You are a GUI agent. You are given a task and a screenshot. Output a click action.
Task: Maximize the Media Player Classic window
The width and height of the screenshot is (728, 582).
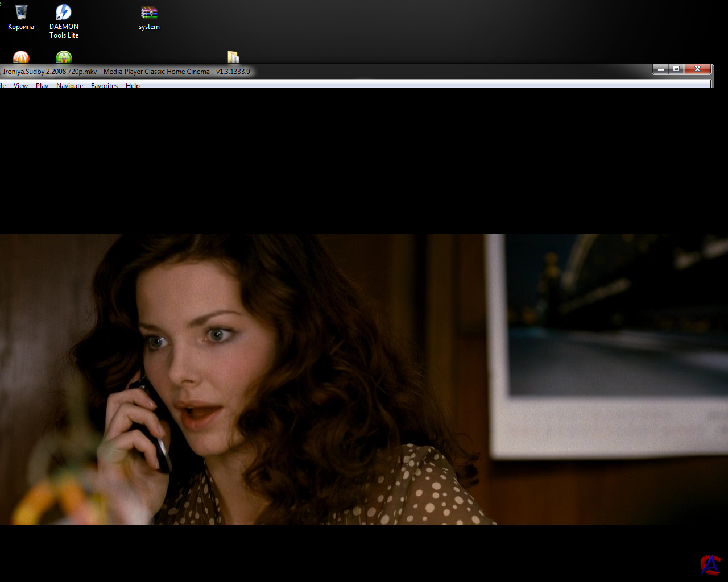pos(676,69)
